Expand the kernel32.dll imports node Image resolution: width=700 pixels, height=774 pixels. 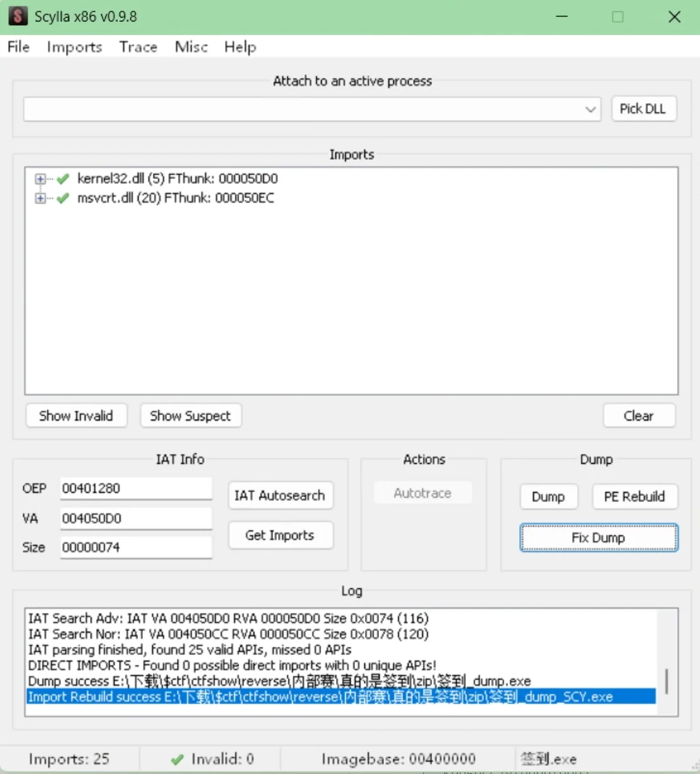[x=40, y=179]
